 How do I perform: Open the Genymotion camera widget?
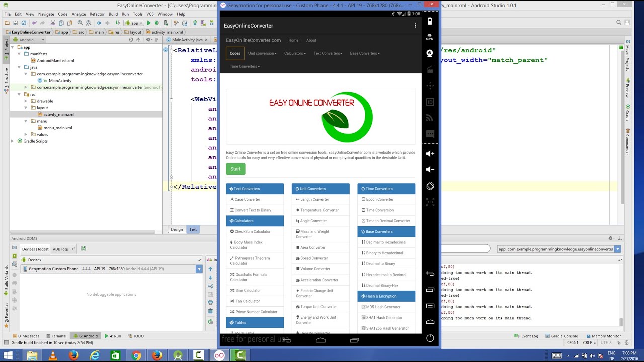pyautogui.click(x=430, y=53)
